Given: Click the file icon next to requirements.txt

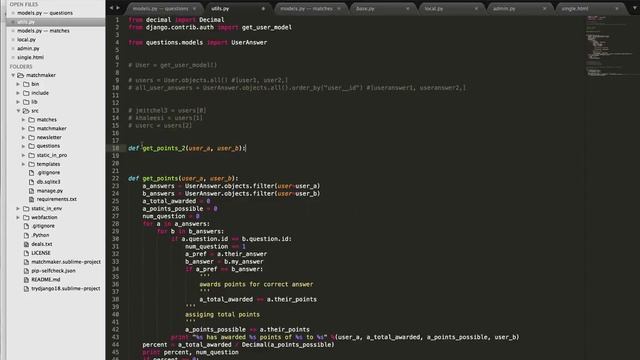Looking at the screenshot, I should click(31, 200).
